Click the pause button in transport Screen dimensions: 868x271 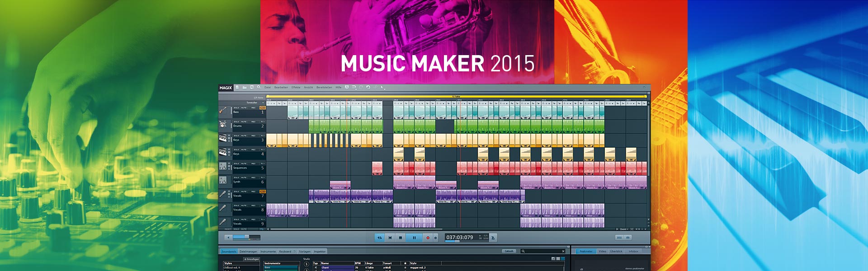tap(414, 238)
